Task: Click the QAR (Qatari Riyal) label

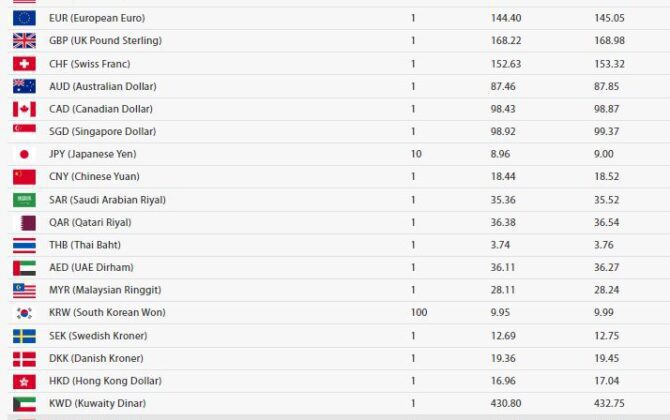Action: pos(90,222)
